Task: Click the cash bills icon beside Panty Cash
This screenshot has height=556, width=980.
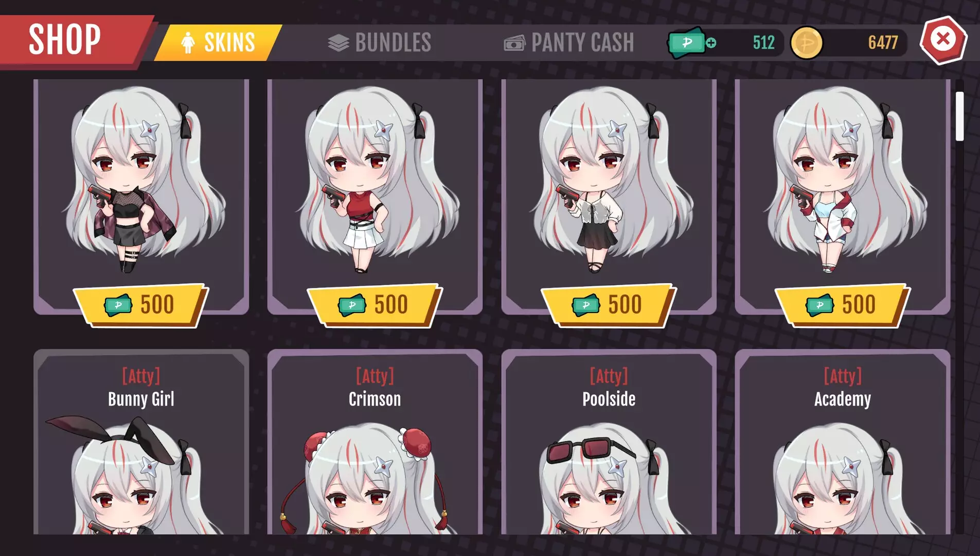Action: coord(514,43)
